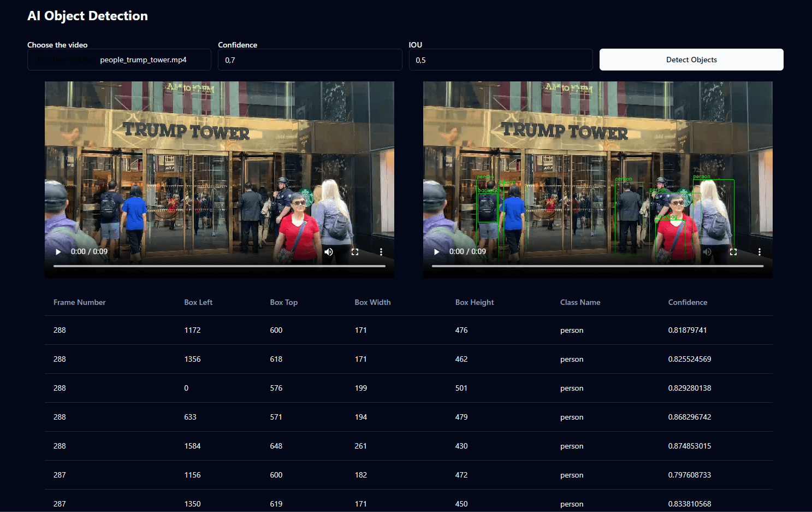812x512 pixels.
Task: Click the Box Height column header
Action: click(x=475, y=302)
